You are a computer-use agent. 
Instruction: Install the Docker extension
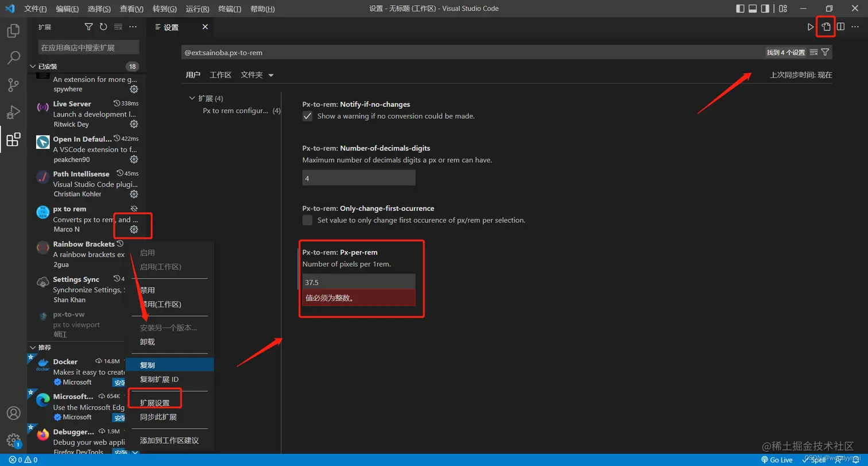119,383
